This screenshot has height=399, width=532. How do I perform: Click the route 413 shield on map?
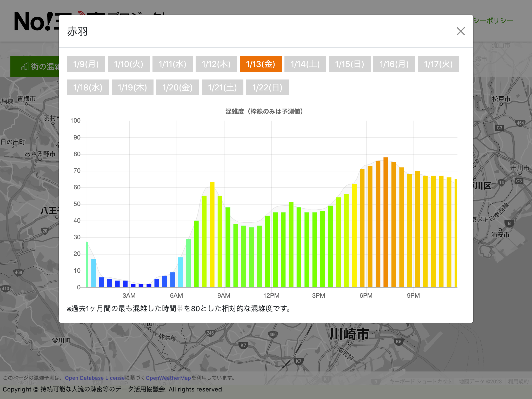click(x=5, y=289)
